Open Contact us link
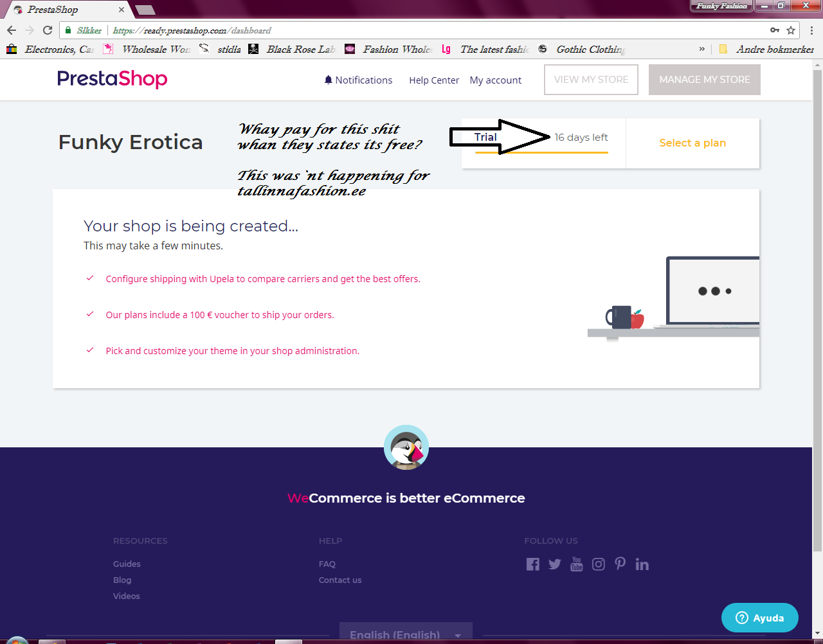 pos(340,580)
